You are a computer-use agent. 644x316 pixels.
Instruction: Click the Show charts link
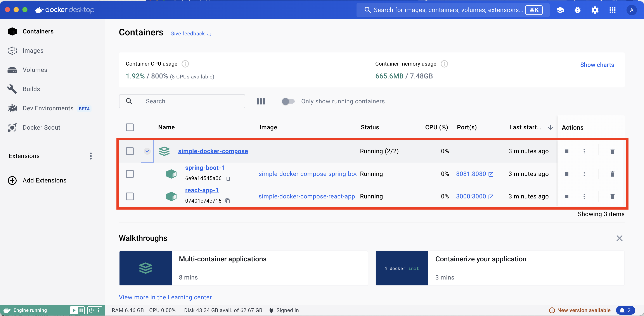click(597, 65)
